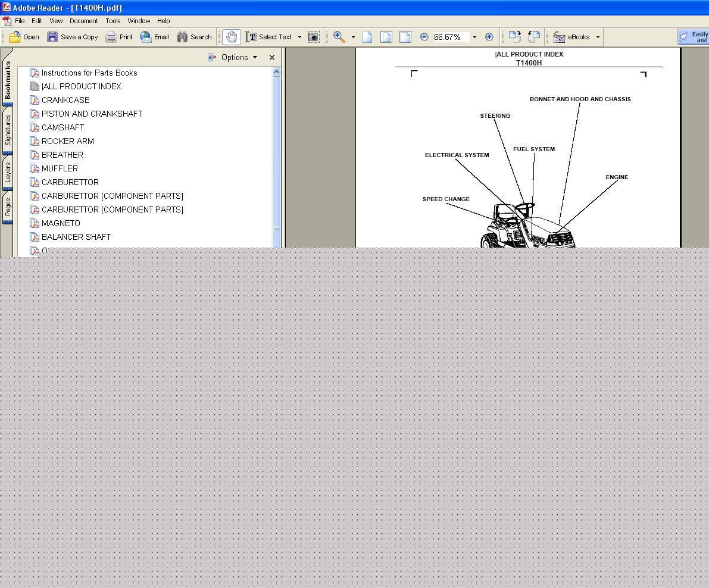The width and height of the screenshot is (709, 588).
Task: Click the eBooks toolbar icon
Action: [x=560, y=37]
